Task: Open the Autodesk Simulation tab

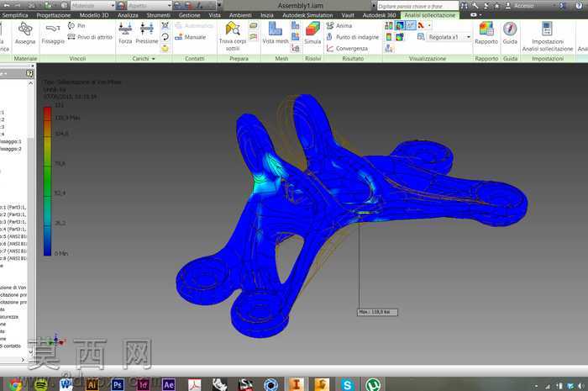Action: click(x=307, y=15)
